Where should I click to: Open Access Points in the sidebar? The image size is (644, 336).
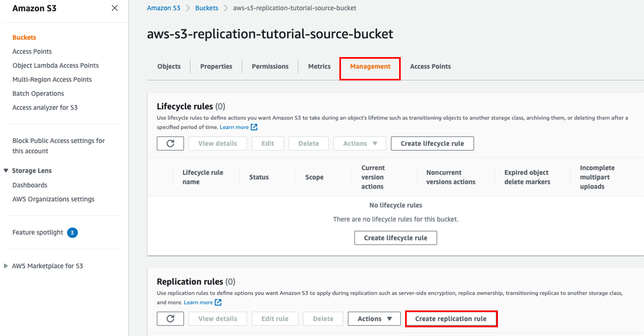32,52
